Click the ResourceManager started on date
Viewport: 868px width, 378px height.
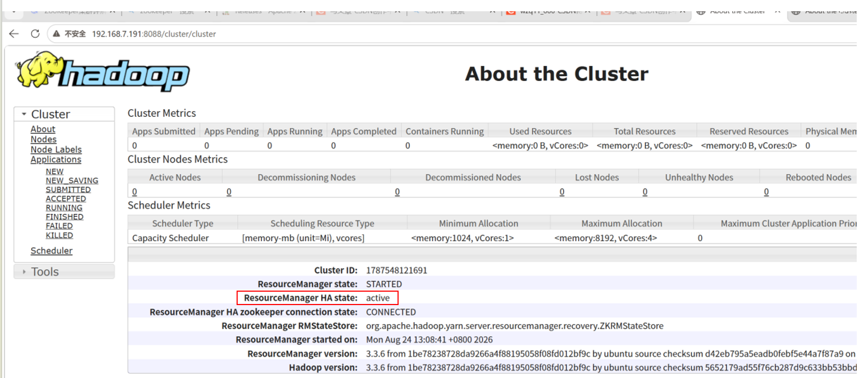(429, 340)
